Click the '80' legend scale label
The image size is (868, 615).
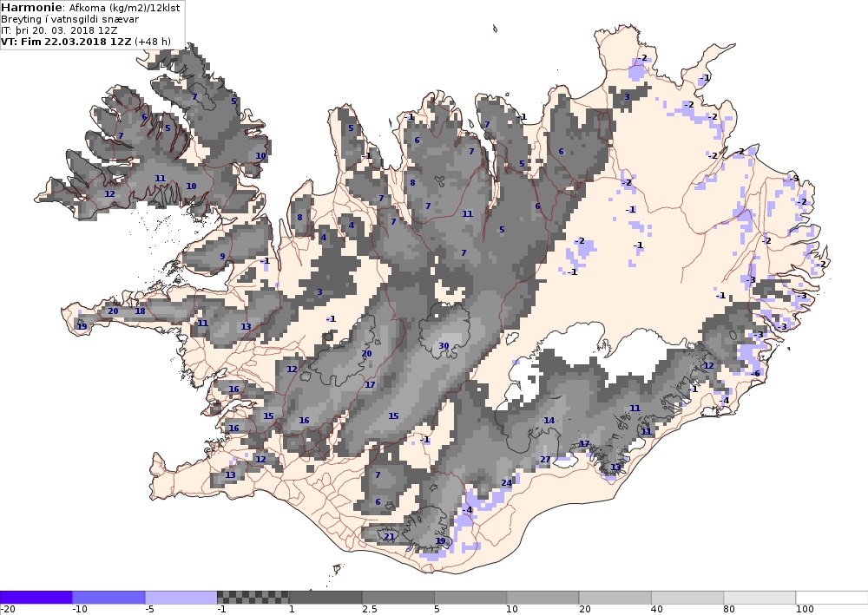tap(730, 610)
